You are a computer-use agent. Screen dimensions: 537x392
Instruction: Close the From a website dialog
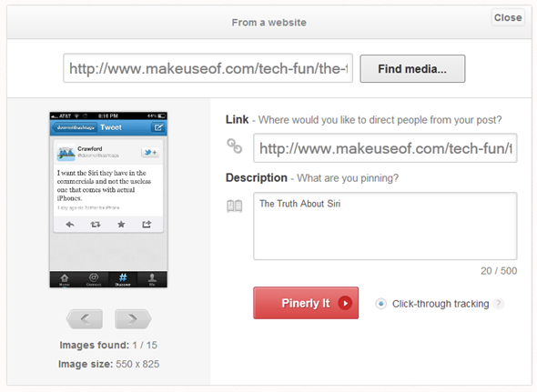click(x=508, y=17)
